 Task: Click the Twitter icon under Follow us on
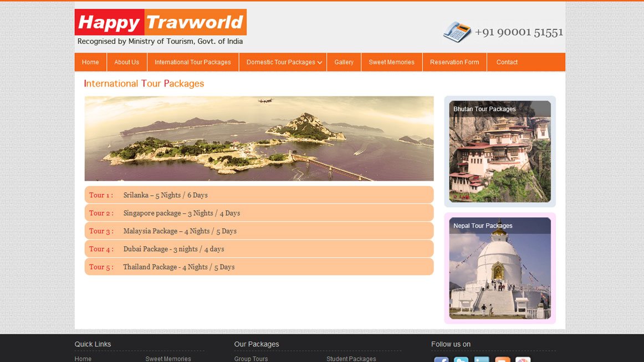461,360
